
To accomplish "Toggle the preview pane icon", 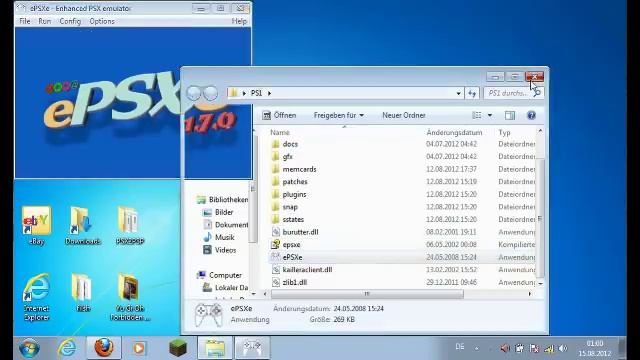I will pyautogui.click(x=510, y=116).
